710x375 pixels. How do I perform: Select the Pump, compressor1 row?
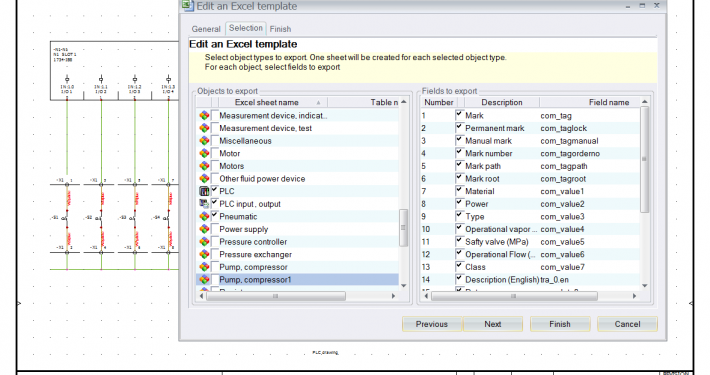(x=297, y=280)
